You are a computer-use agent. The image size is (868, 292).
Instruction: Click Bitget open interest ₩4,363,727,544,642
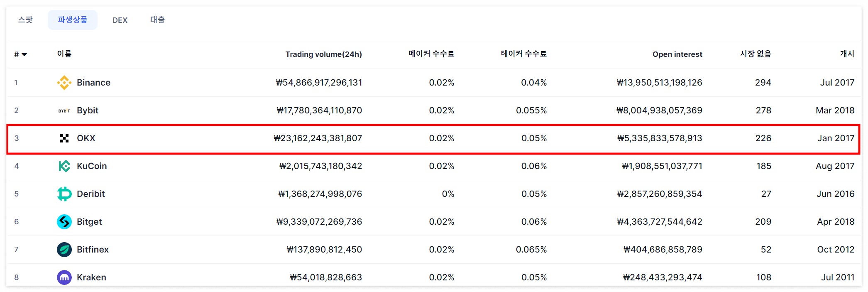tap(660, 222)
